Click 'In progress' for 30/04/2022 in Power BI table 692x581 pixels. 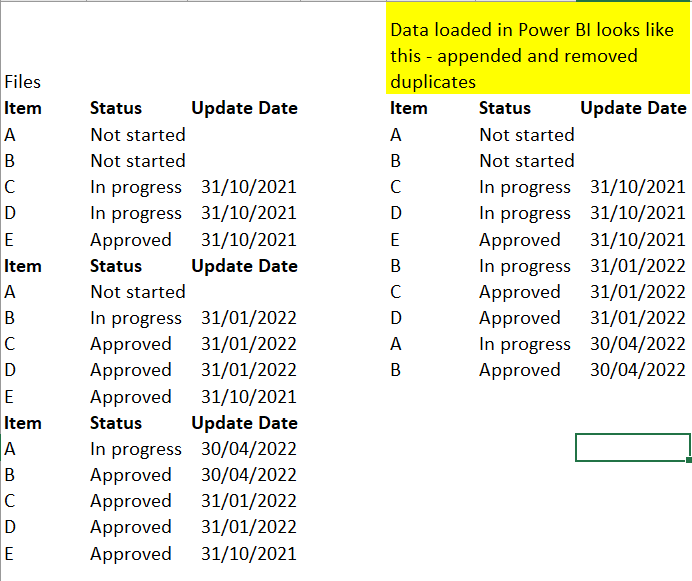525,344
